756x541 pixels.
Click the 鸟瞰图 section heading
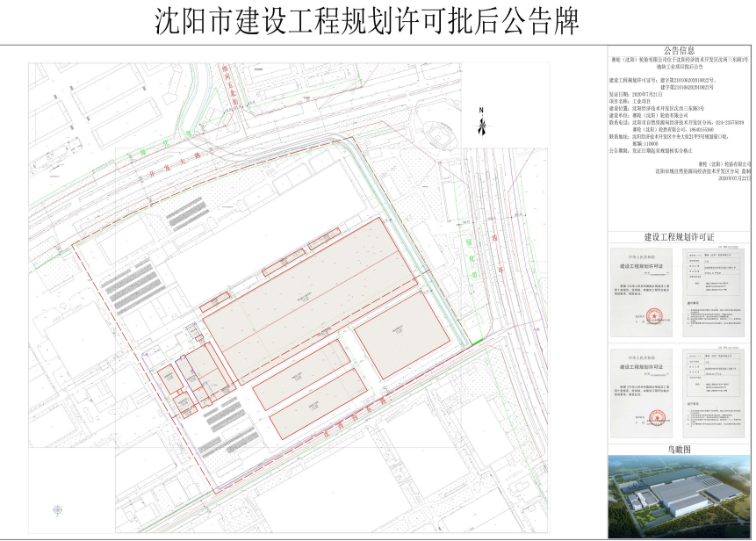[679, 448]
